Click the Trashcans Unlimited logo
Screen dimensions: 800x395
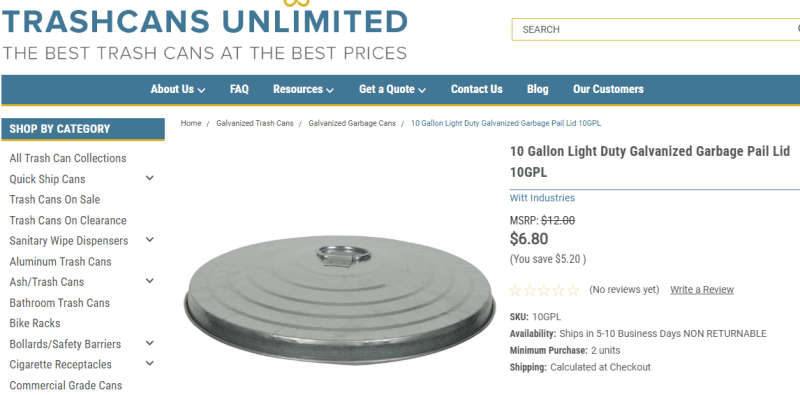coord(205,31)
